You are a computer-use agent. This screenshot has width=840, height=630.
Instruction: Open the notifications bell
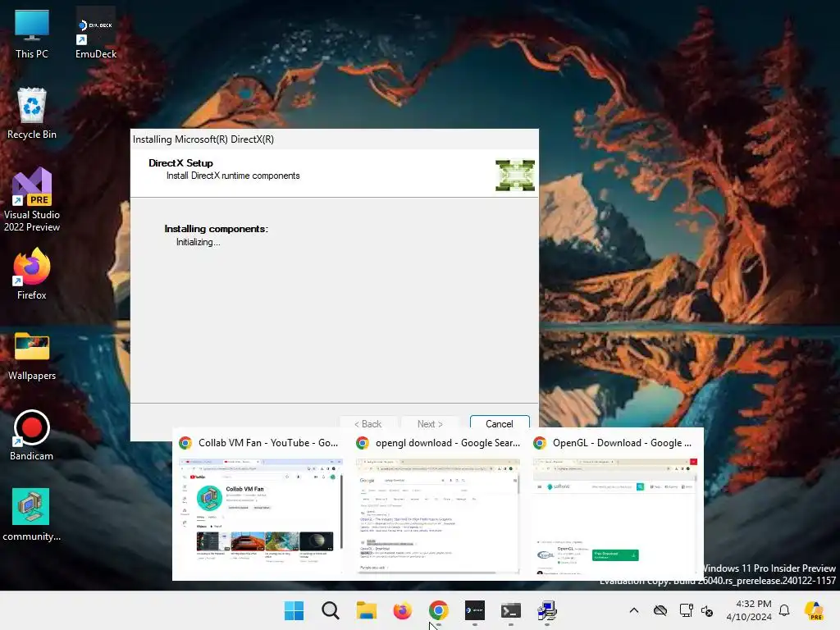784,610
